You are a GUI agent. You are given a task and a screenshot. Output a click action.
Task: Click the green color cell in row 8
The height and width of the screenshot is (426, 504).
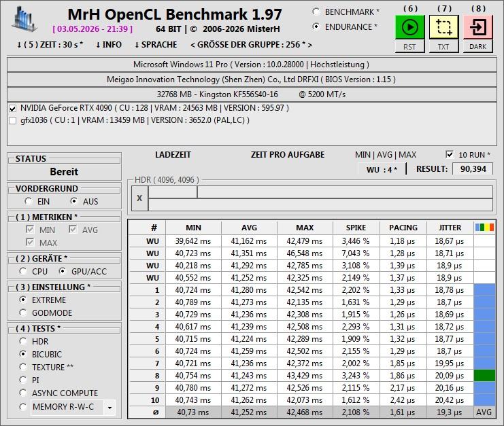484,376
